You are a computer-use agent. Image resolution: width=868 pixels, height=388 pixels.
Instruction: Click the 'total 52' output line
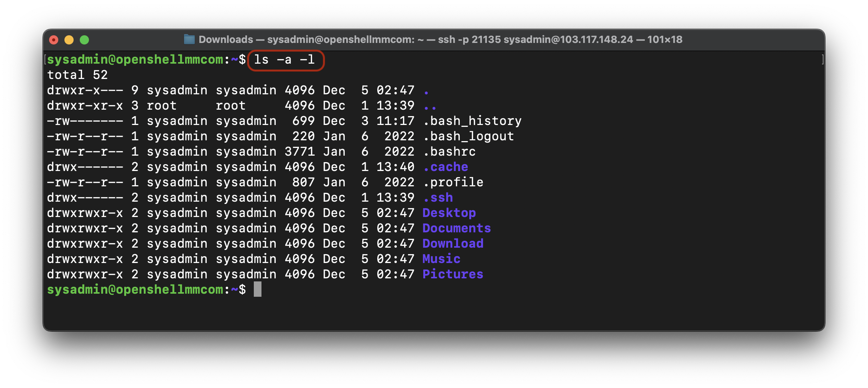click(x=77, y=75)
